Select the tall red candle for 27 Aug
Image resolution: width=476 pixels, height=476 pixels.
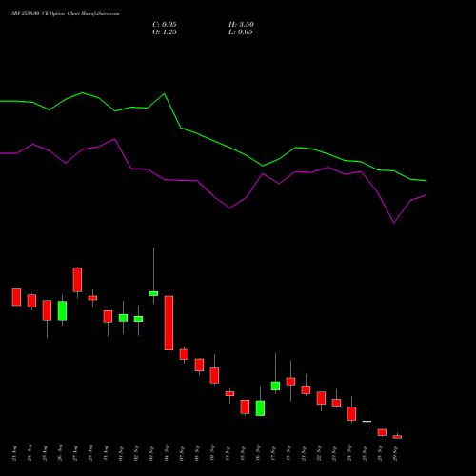pos(77,280)
